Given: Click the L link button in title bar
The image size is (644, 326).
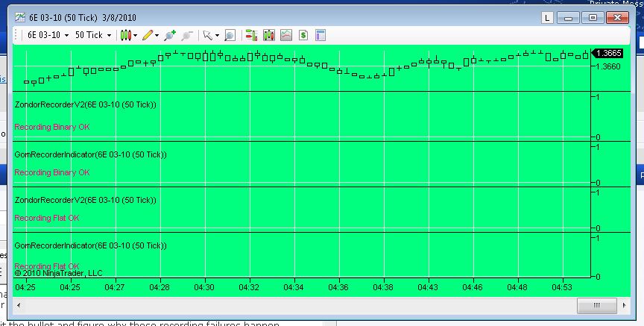Looking at the screenshot, I should pyautogui.click(x=547, y=18).
